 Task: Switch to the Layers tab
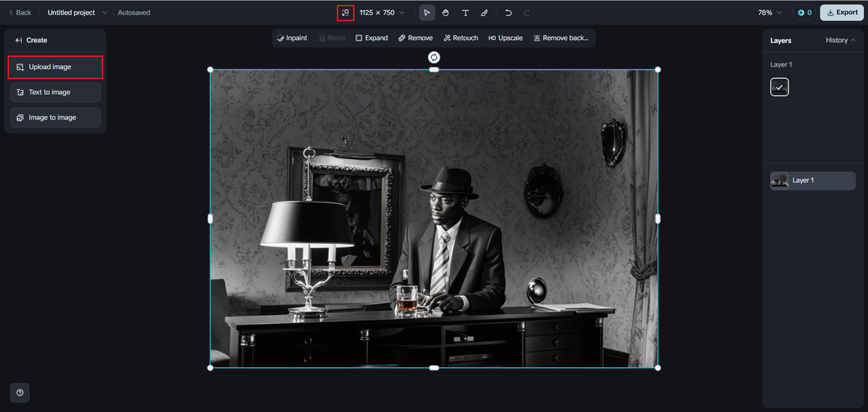click(x=781, y=41)
